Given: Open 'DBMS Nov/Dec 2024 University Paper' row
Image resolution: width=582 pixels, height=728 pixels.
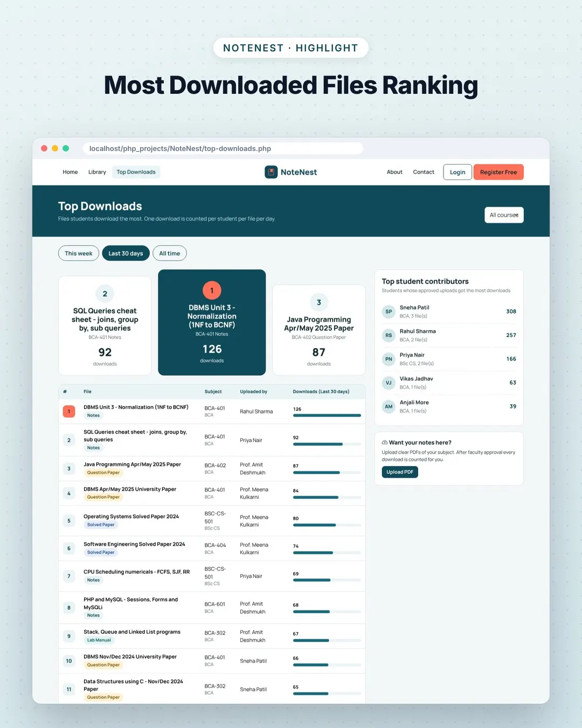Looking at the screenshot, I should point(212,661).
